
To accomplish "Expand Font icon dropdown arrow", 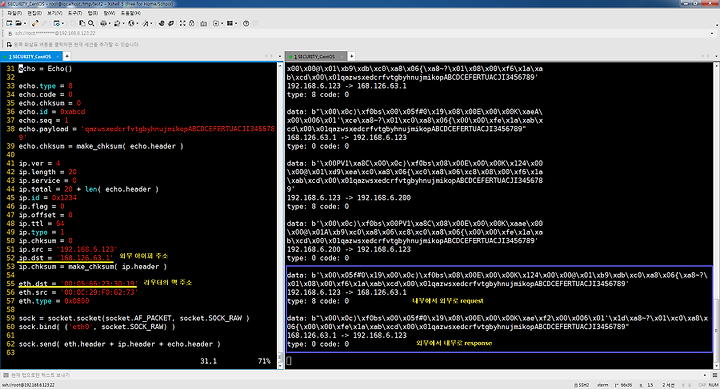I will pyautogui.click(x=152, y=23).
